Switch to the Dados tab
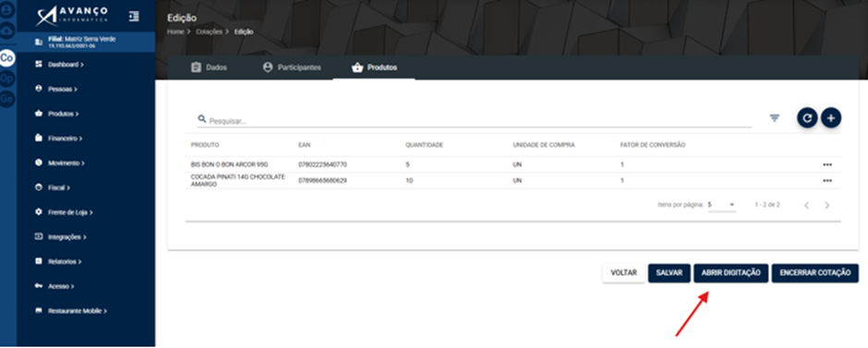The image size is (868, 348). (210, 67)
